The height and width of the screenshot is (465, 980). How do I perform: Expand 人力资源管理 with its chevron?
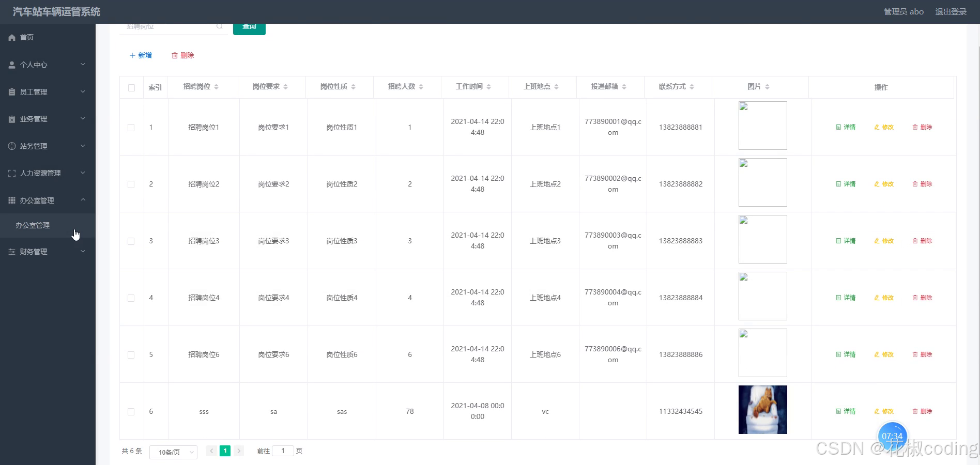pyautogui.click(x=83, y=173)
